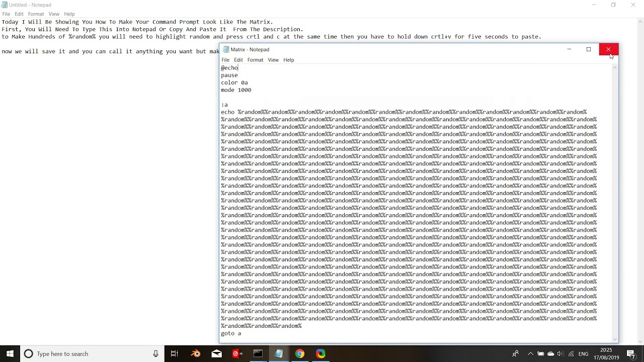Open Format menu in Matrix Notepad
The image size is (644, 362).
255,60
